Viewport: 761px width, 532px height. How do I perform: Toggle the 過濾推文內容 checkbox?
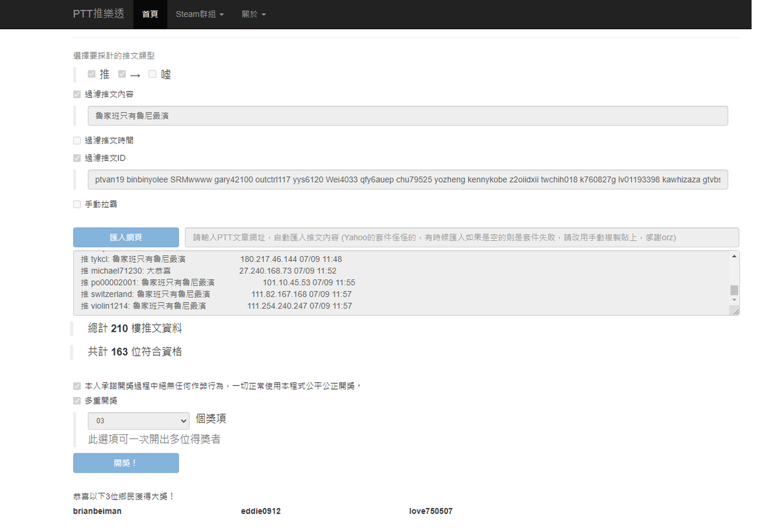76,94
